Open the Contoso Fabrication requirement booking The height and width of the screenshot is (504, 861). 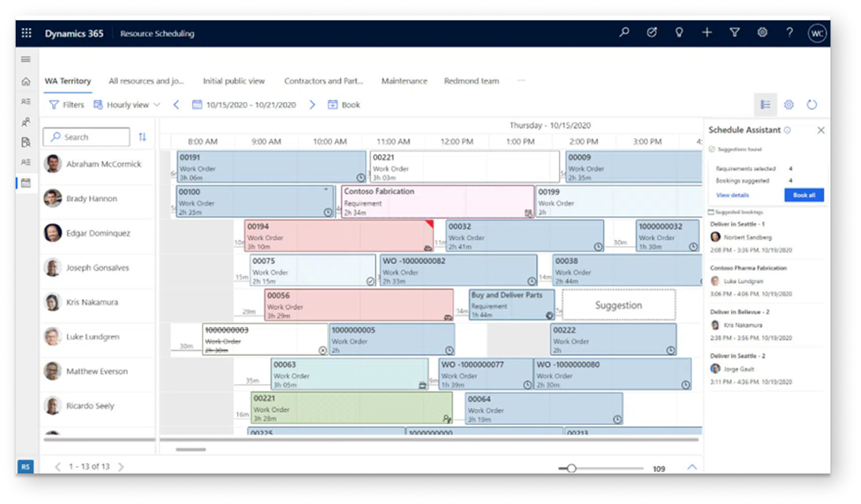[x=438, y=202]
